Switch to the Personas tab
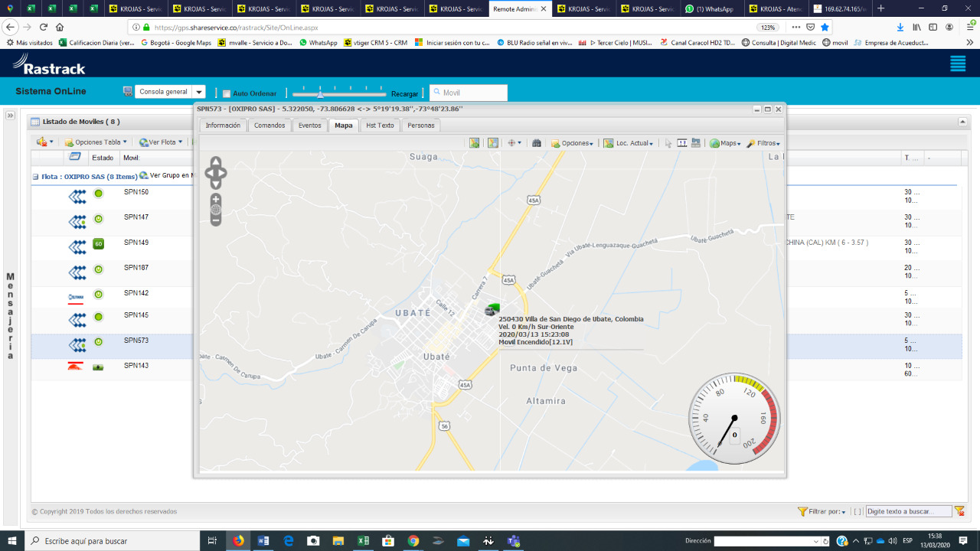Viewport: 980px width, 551px height. [421, 126]
